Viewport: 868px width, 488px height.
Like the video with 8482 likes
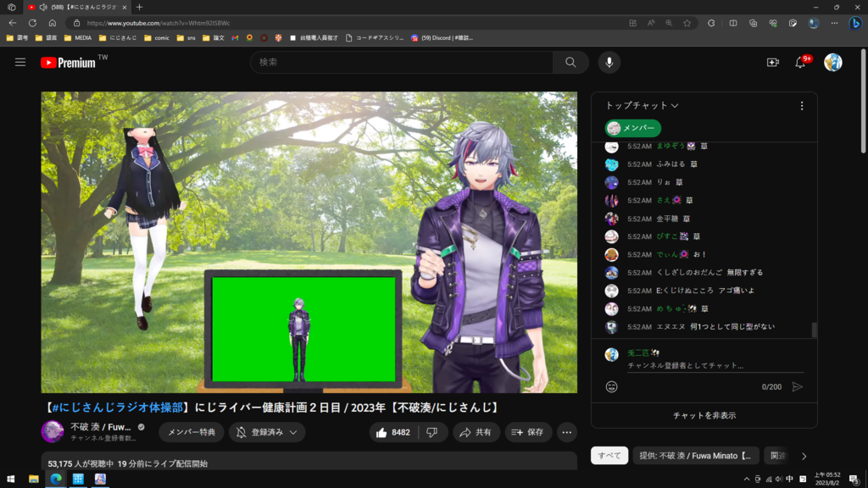click(x=393, y=432)
